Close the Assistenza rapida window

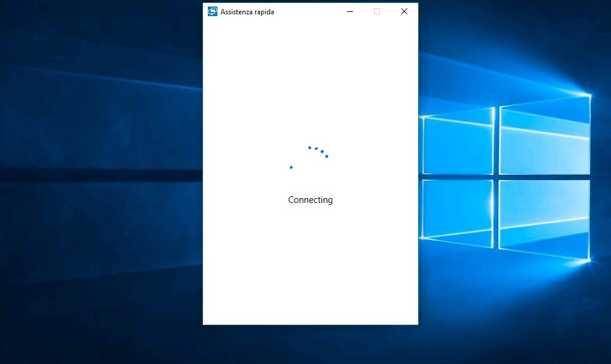(404, 11)
